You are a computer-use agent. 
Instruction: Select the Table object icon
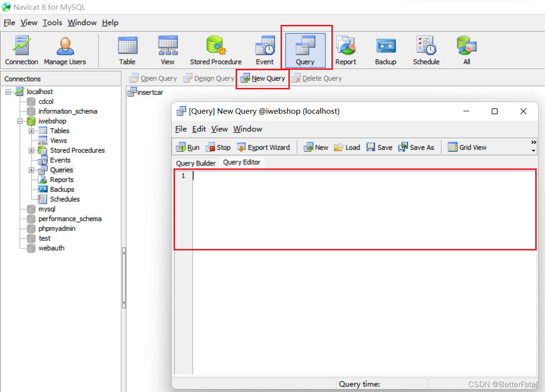click(127, 50)
